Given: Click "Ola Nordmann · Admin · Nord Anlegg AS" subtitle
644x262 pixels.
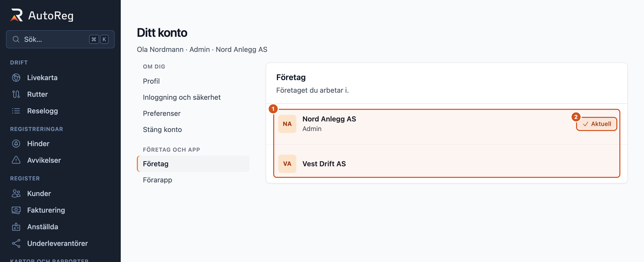Looking at the screenshot, I should 202,49.
